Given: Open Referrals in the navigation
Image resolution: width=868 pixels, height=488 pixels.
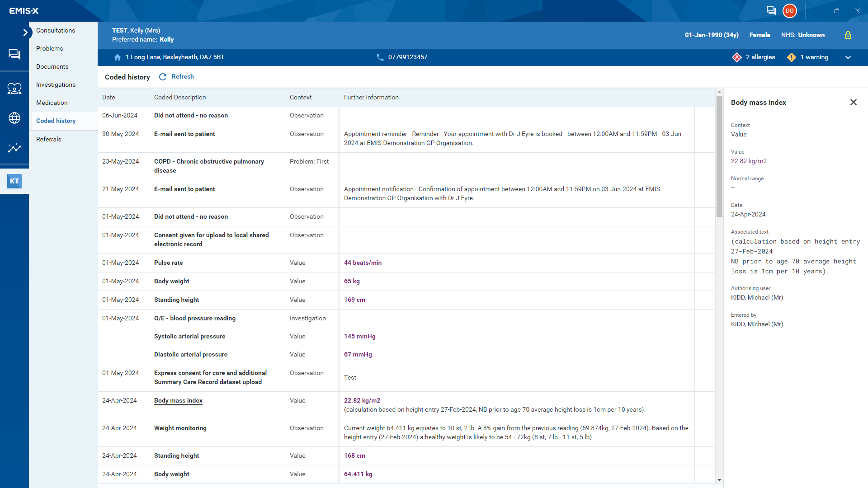Looking at the screenshot, I should 49,139.
